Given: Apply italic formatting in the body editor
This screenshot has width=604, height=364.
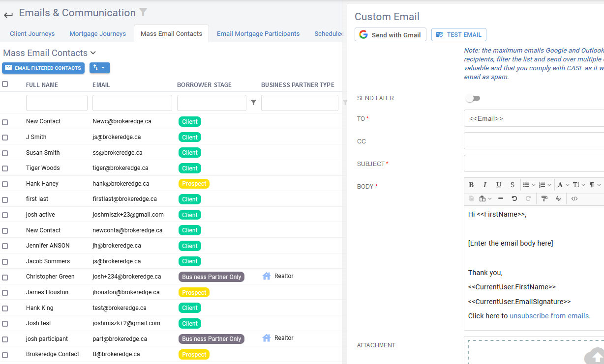Looking at the screenshot, I should [x=485, y=185].
